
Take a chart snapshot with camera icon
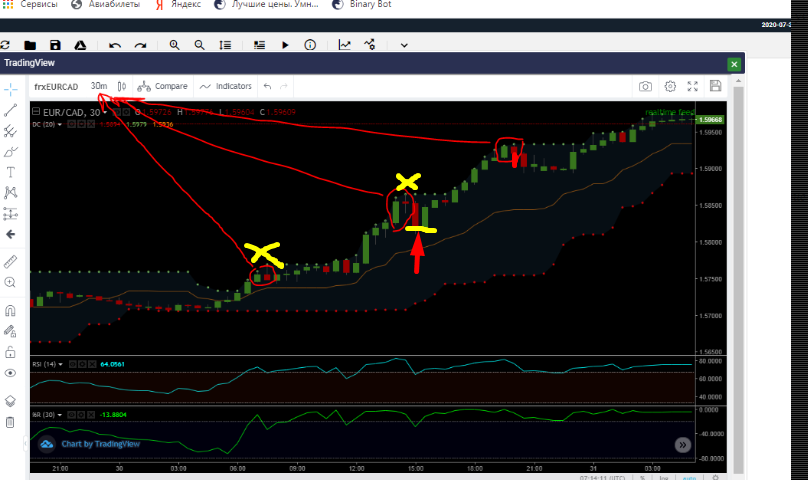645,86
